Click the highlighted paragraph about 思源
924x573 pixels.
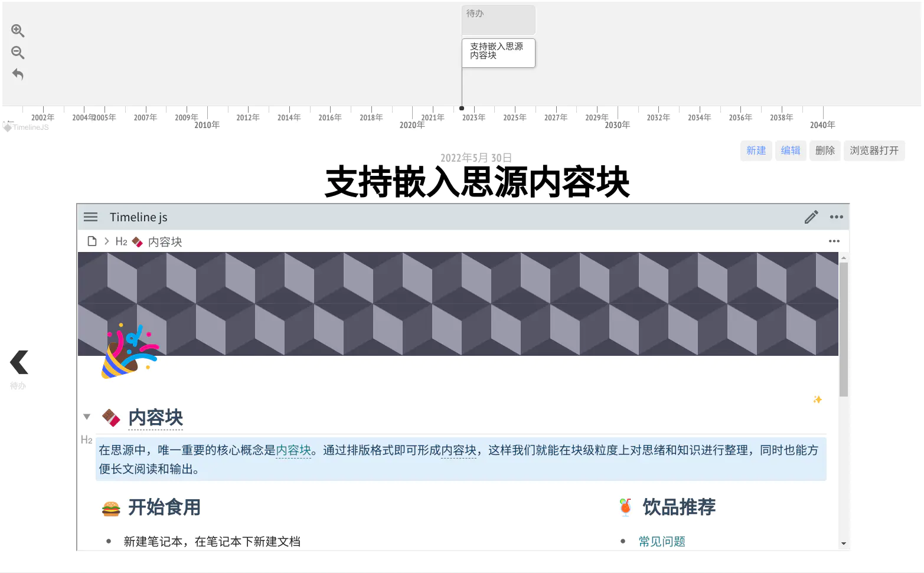click(461, 459)
